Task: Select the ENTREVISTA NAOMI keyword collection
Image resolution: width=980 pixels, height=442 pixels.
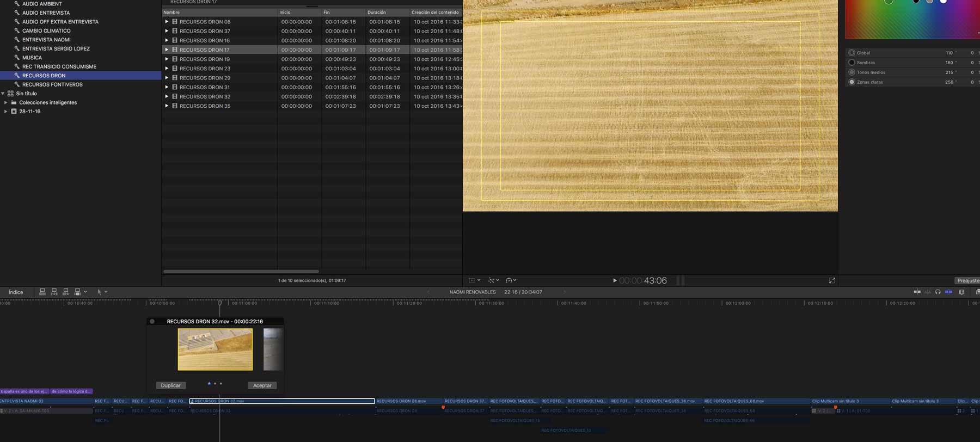Action: tap(46, 40)
